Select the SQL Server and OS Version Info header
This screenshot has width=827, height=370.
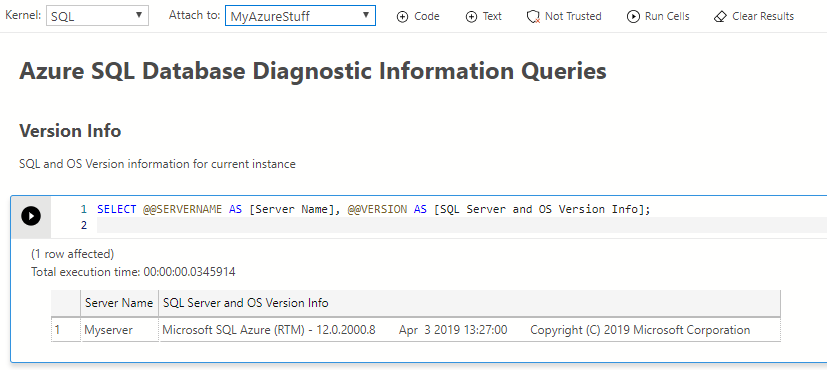(469, 303)
